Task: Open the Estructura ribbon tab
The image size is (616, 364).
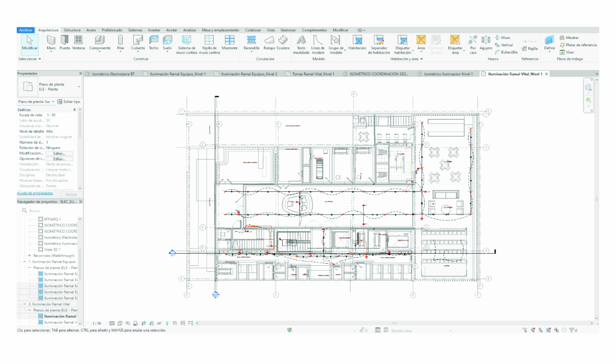Action: click(72, 30)
